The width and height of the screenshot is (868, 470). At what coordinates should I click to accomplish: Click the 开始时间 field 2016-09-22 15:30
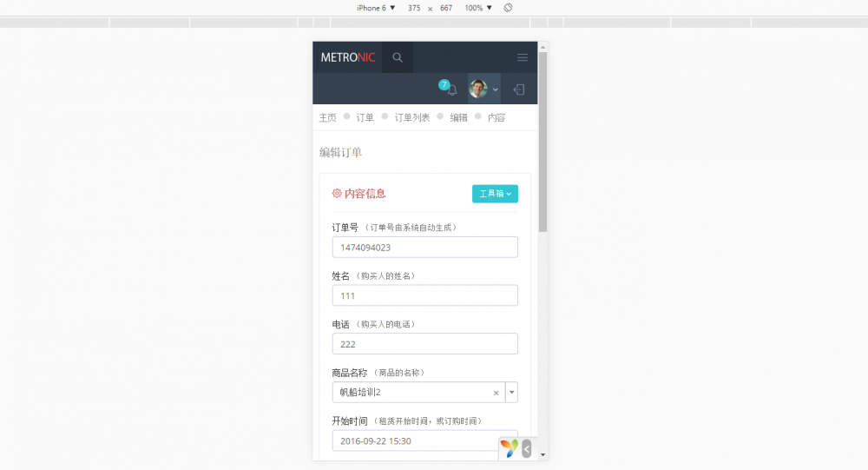click(424, 440)
